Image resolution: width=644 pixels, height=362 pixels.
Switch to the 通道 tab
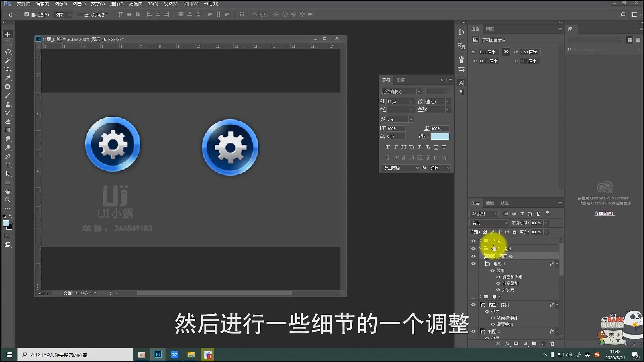coord(490,203)
